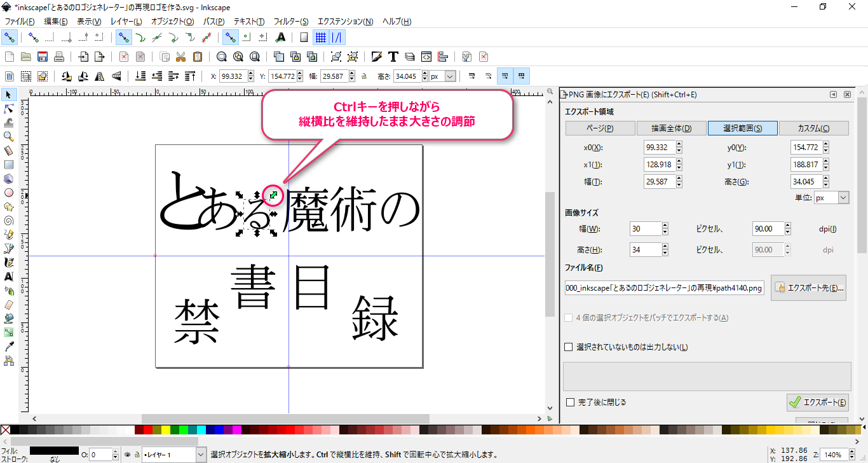Click Select all objects icon

[10, 76]
